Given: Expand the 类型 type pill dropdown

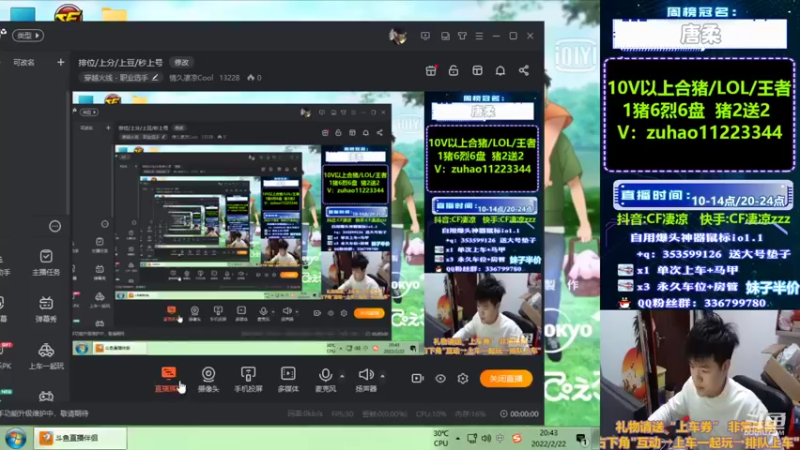Looking at the screenshot, I should 28,35.
